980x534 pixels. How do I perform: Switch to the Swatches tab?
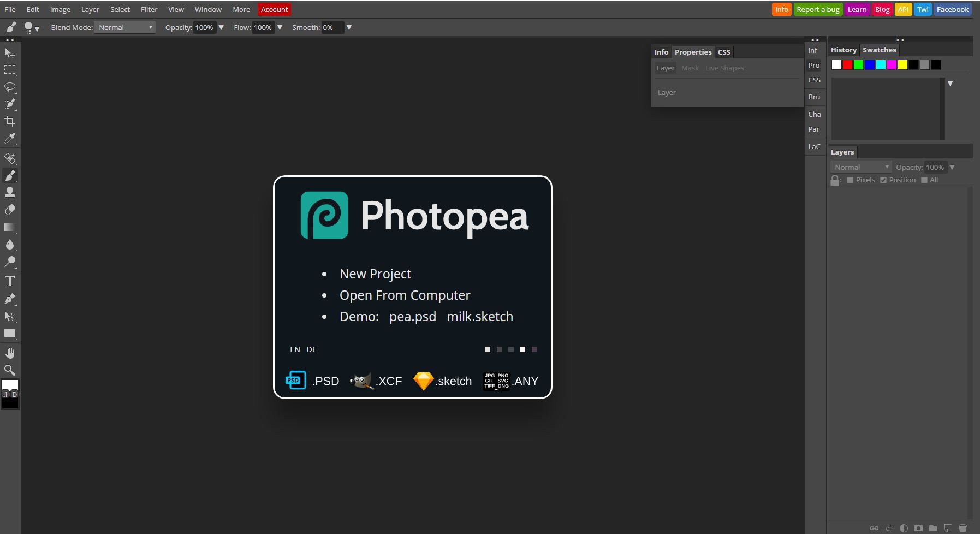[879, 50]
